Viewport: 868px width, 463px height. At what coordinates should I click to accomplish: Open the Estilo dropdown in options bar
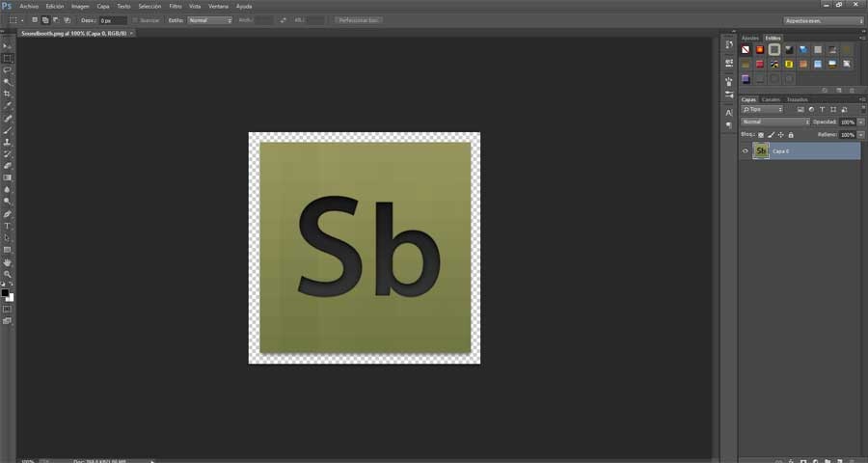(x=210, y=20)
